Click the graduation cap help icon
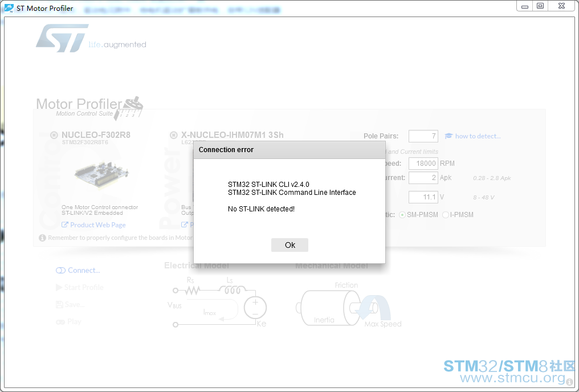This screenshot has height=392, width=579. point(448,136)
